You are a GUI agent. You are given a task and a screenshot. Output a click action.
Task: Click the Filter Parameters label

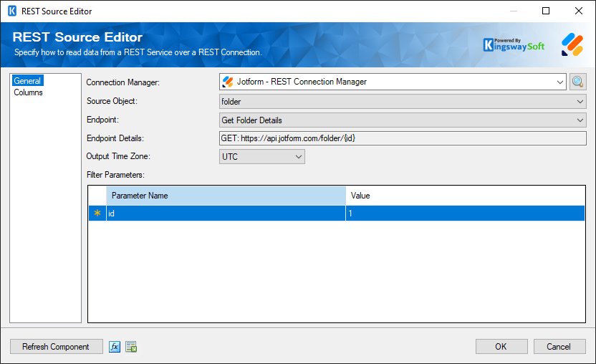click(x=115, y=175)
